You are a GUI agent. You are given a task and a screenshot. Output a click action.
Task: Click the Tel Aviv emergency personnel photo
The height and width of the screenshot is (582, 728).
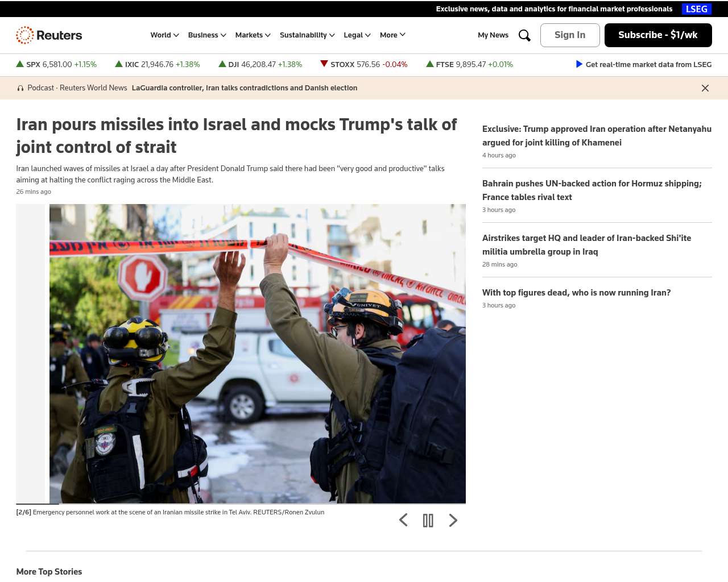coord(257,354)
